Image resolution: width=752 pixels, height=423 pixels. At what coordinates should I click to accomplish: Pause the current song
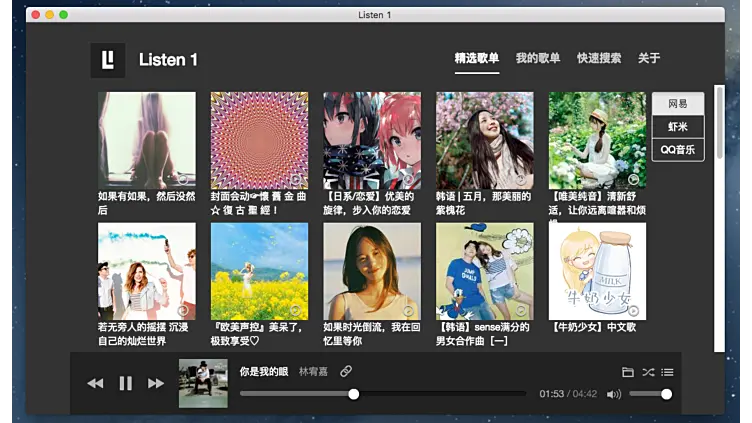126,383
